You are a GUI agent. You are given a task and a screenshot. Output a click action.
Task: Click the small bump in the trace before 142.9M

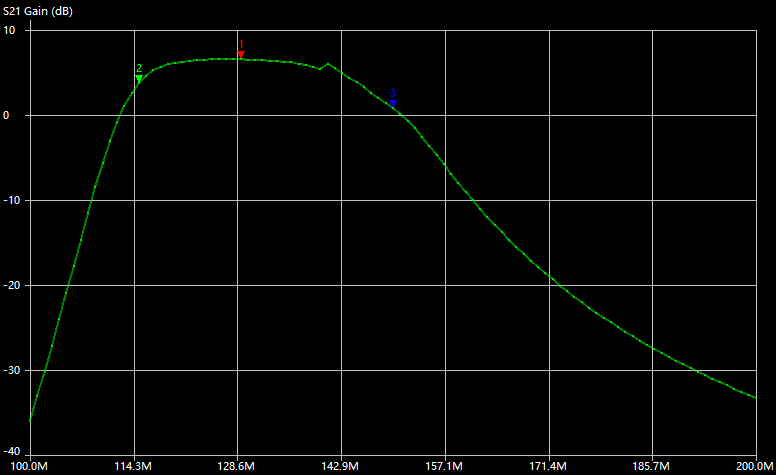(x=328, y=64)
